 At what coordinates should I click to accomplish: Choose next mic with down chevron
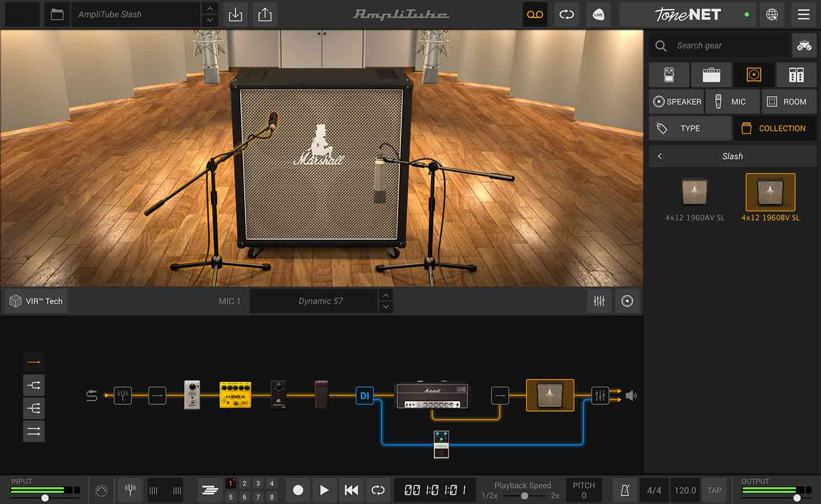click(x=386, y=307)
